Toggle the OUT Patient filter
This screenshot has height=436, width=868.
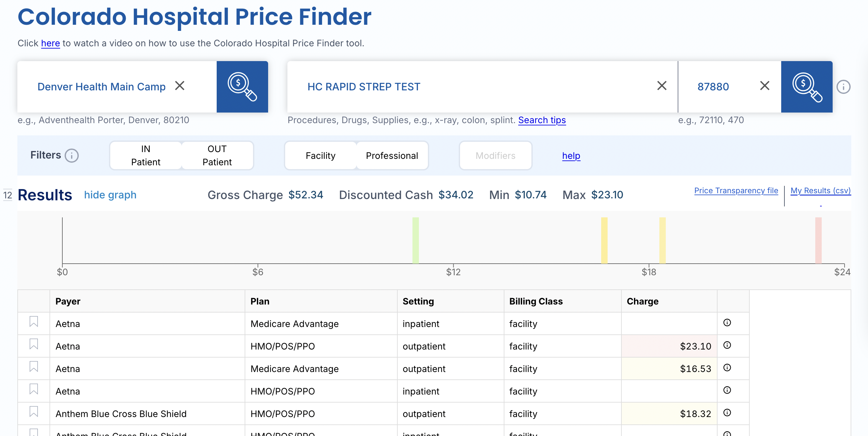(217, 155)
